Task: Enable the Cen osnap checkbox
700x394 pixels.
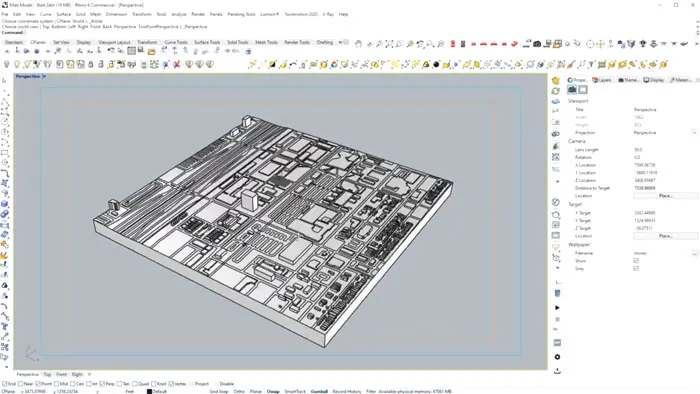Action: (73, 384)
